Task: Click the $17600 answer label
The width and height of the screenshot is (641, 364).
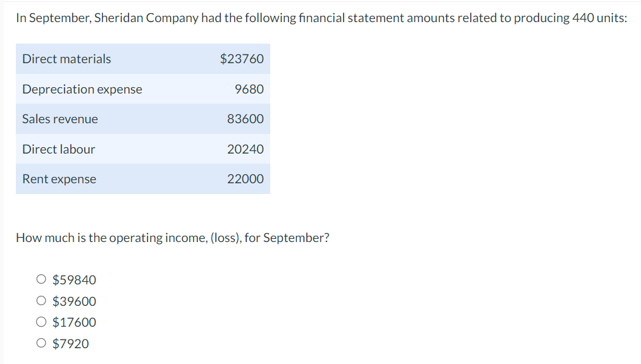Action: pos(74,322)
